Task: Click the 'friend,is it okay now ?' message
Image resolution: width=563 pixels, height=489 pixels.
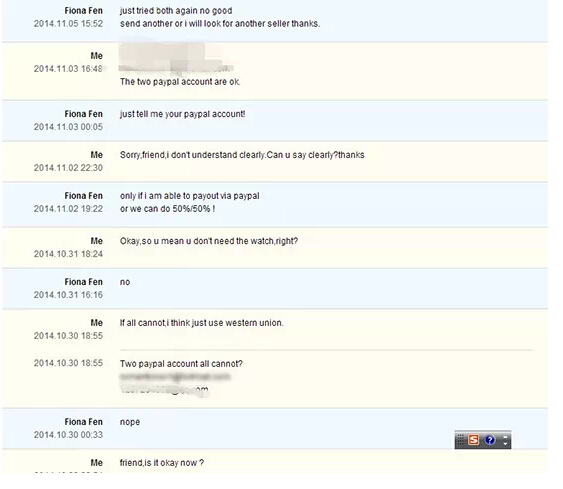Action: tap(162, 463)
